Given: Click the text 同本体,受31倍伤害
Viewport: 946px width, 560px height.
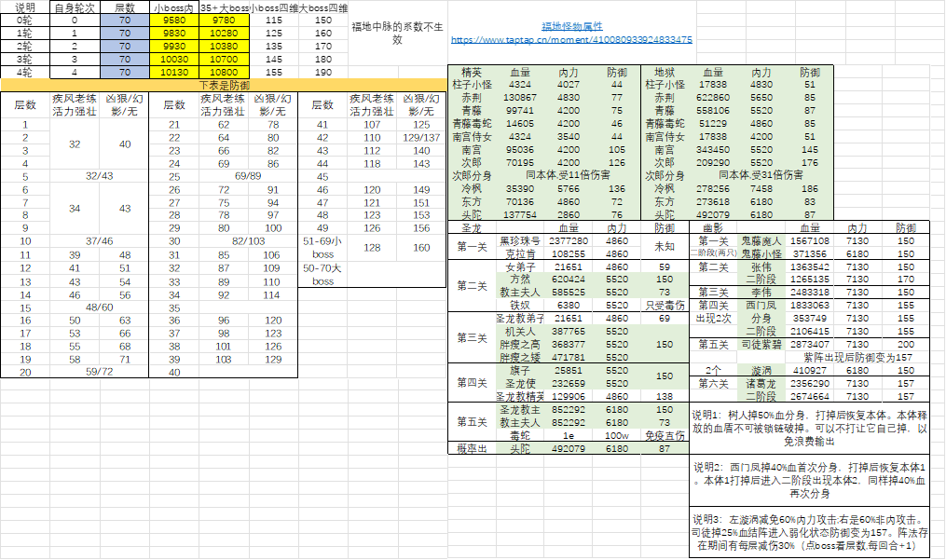Looking at the screenshot, I should 761,175.
